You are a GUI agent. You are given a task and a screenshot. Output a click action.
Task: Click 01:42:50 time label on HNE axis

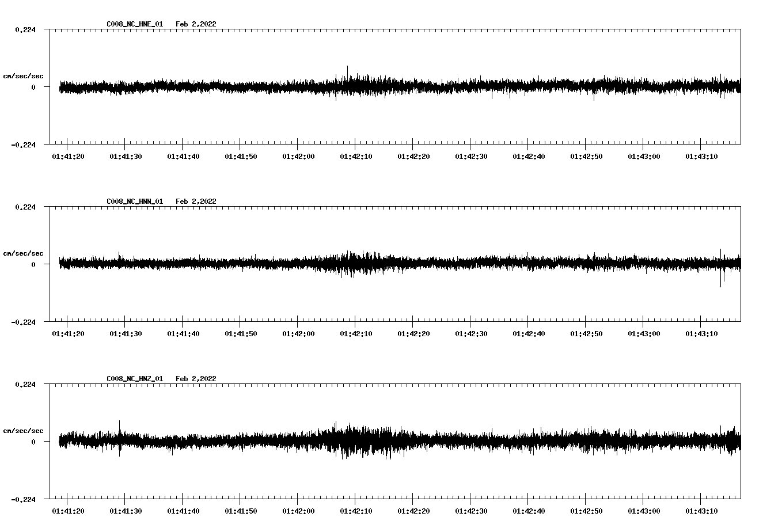(586, 157)
